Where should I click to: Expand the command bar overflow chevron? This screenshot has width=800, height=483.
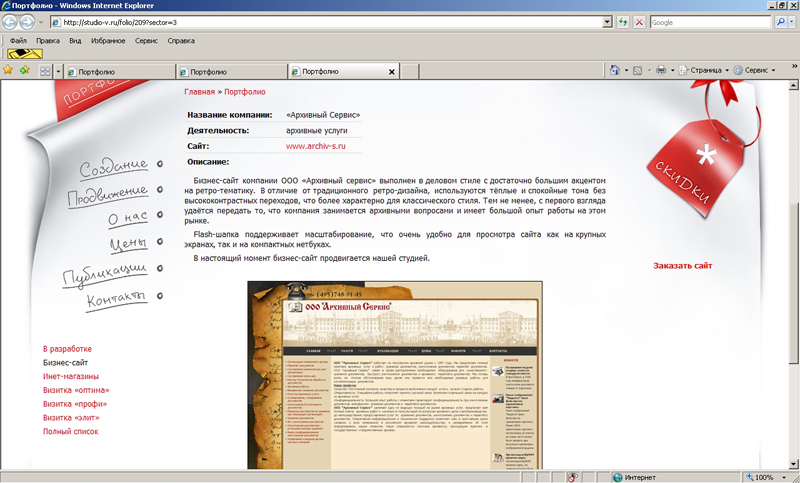coord(794,66)
